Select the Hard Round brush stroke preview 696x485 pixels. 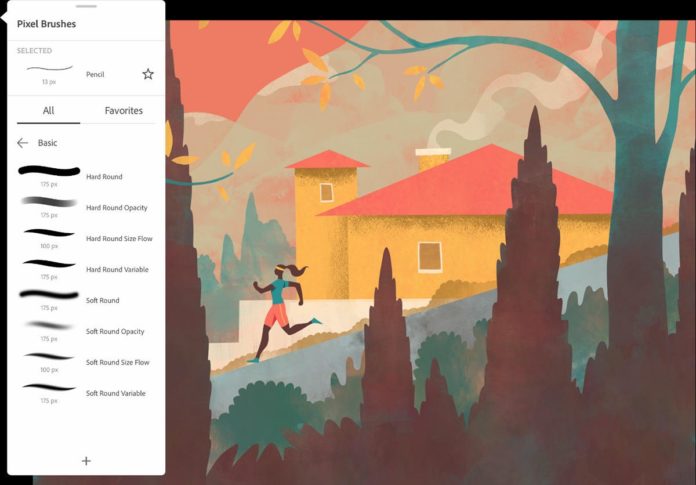point(49,171)
